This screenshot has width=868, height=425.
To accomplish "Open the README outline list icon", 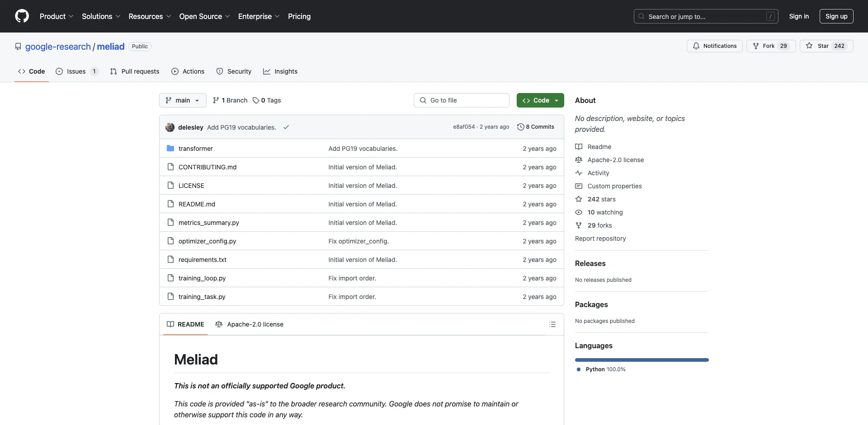I will pyautogui.click(x=552, y=324).
